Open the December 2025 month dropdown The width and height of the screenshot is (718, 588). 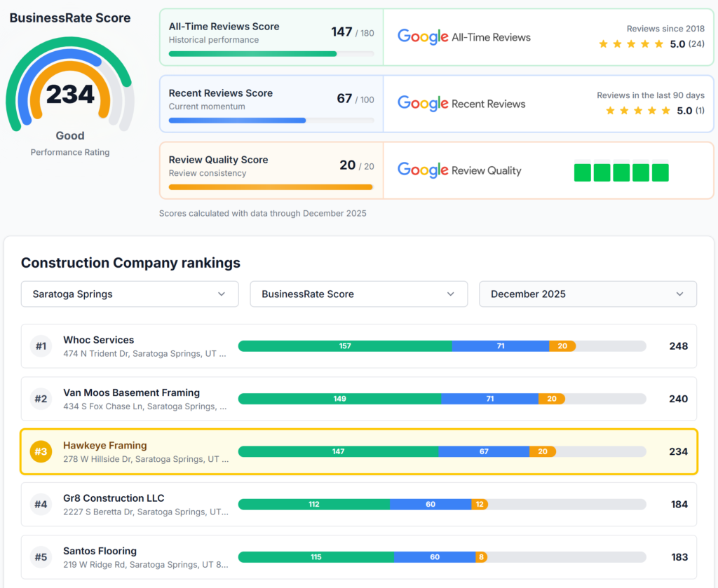pos(588,294)
